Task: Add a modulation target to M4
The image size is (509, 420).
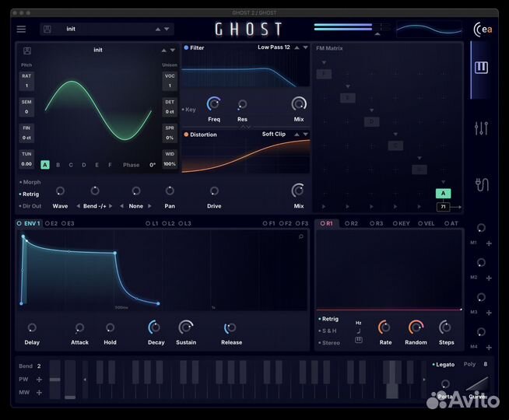Action: 489,348
